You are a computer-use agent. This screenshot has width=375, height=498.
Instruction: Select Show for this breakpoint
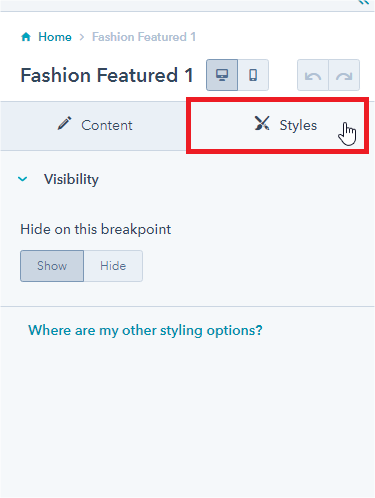52,266
